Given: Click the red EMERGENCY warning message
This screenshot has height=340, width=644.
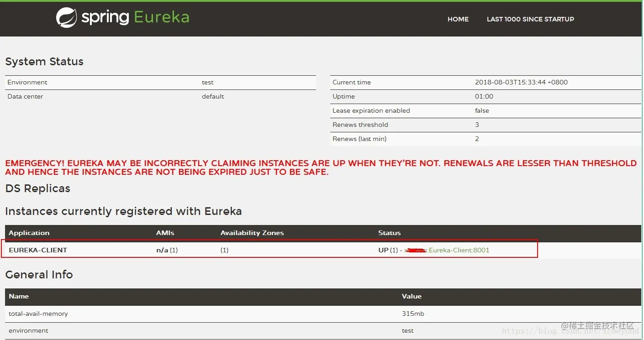Looking at the screenshot, I should click(x=321, y=167).
